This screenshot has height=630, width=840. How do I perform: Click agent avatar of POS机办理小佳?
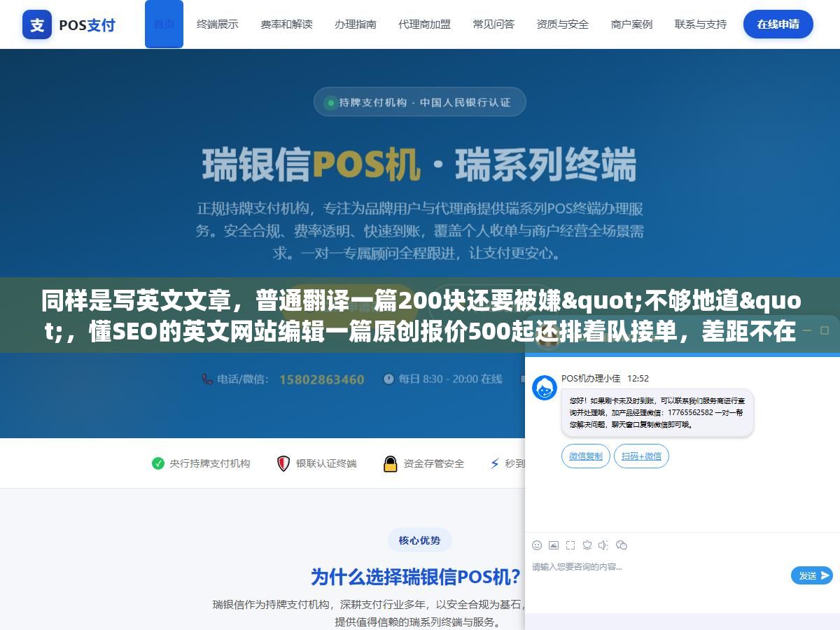[545, 388]
